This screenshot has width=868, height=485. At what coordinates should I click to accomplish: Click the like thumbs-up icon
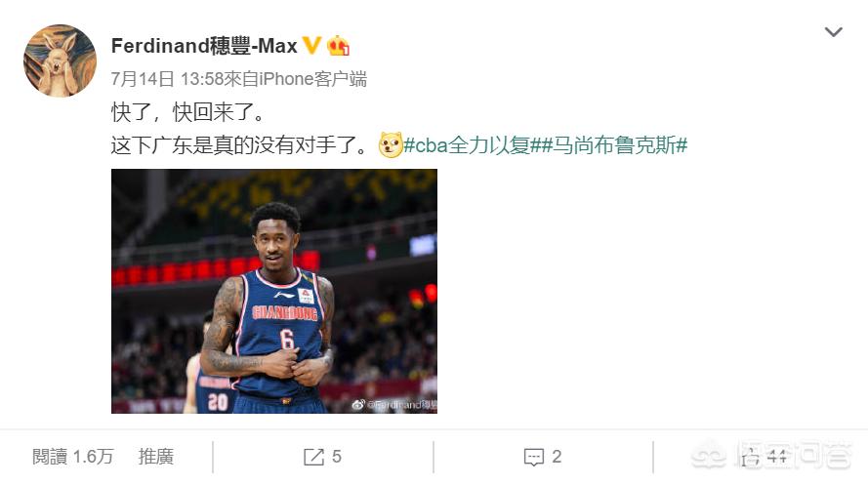750,457
